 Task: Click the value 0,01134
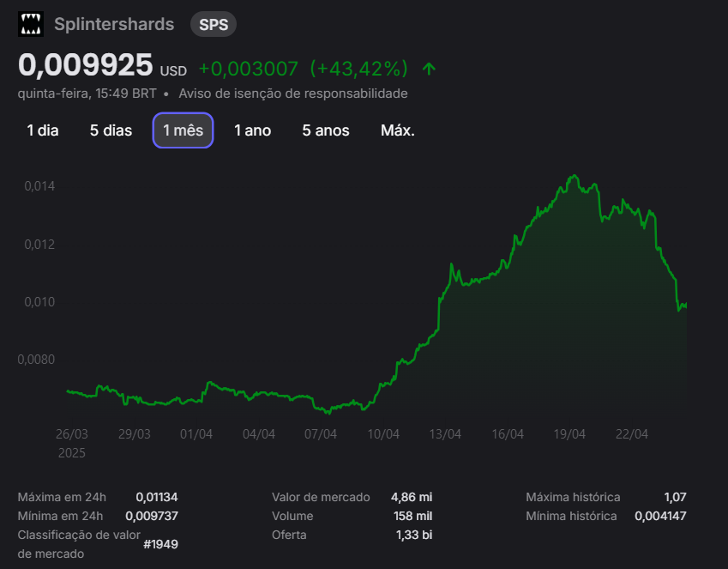pos(157,498)
